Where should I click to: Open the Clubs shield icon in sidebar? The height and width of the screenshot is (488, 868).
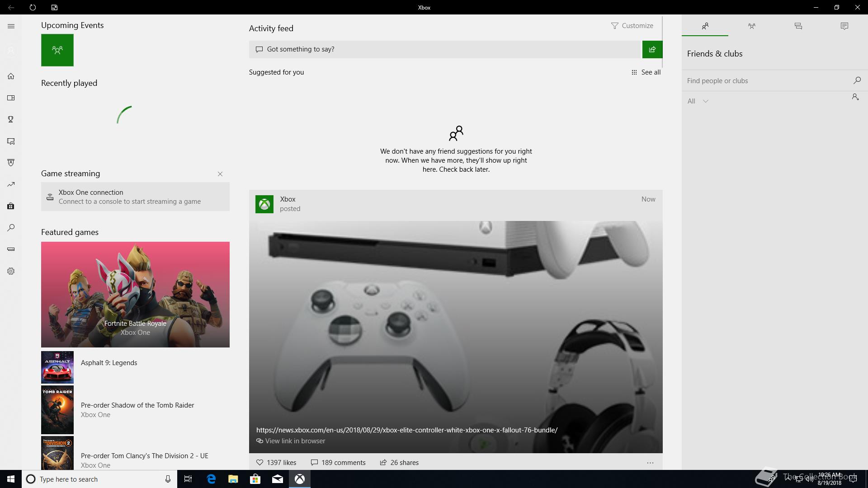tap(11, 163)
